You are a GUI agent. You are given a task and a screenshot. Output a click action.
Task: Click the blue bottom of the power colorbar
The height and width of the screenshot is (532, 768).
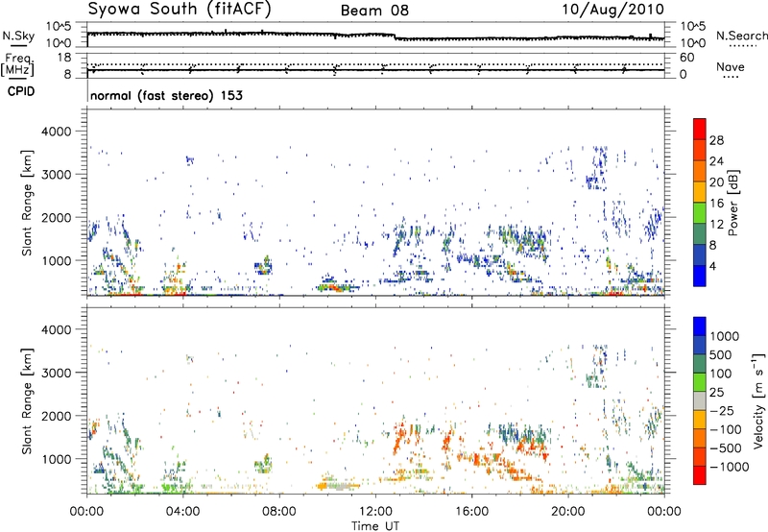tap(700, 276)
